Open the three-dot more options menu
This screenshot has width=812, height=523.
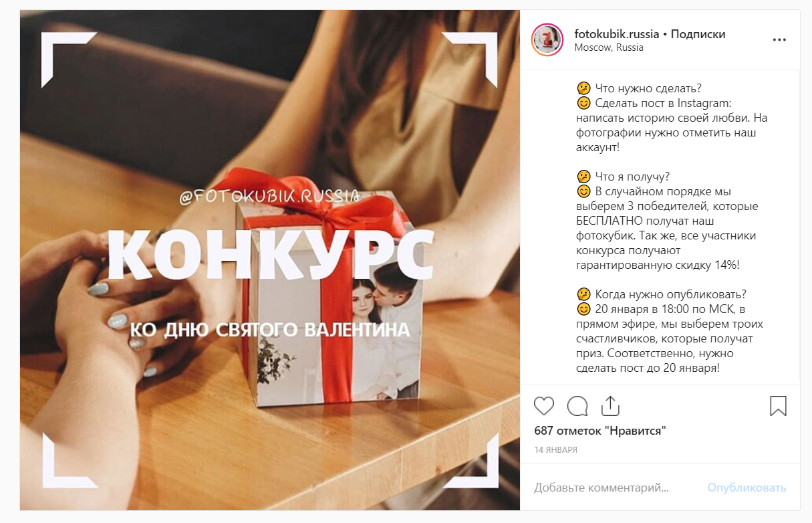(x=779, y=40)
